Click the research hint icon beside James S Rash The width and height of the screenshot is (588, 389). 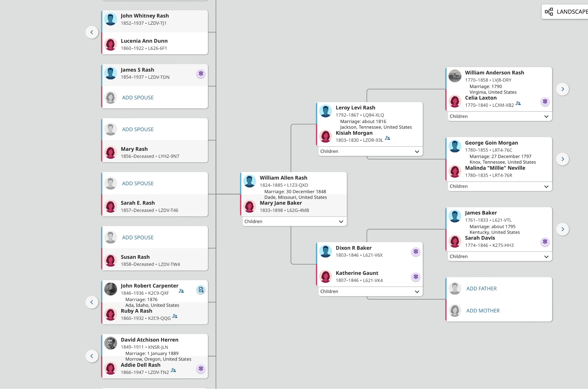click(201, 74)
